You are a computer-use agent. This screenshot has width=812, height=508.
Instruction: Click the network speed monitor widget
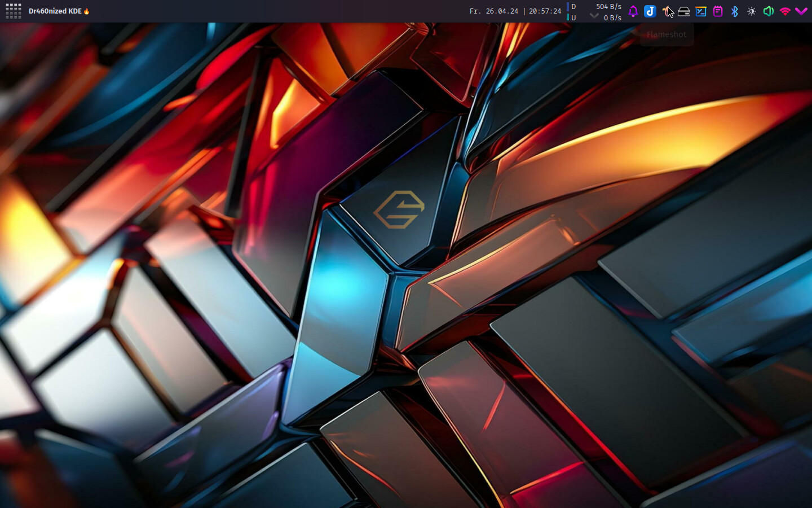pos(594,11)
